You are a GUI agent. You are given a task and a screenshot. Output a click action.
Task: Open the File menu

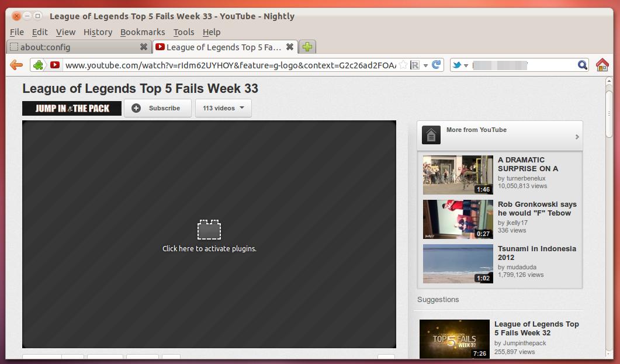17,32
